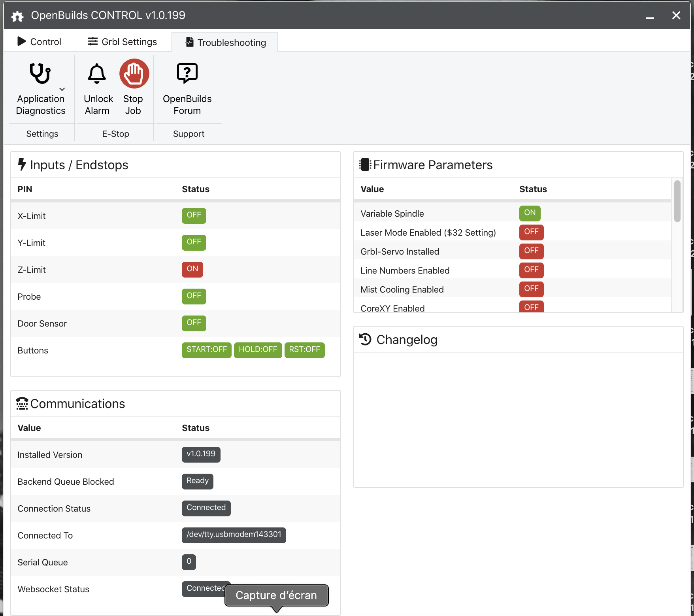This screenshot has height=616, width=694.
Task: Click the Y-Limit OFF status badge
Action: click(x=194, y=242)
